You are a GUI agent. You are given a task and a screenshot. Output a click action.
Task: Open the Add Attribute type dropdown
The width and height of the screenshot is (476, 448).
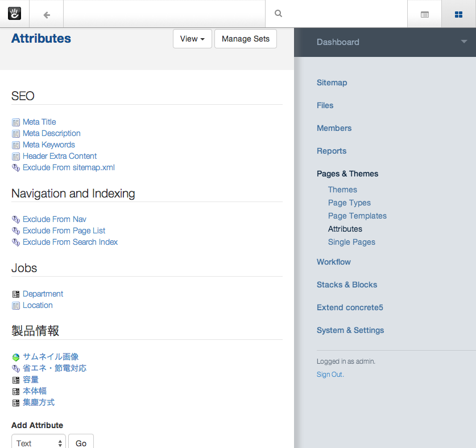(x=39, y=443)
